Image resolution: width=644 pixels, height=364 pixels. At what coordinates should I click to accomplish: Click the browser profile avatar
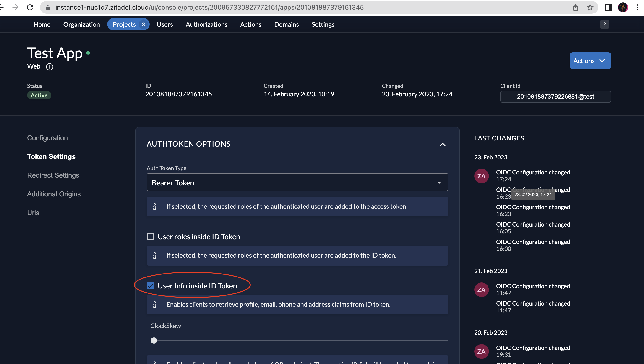tap(623, 7)
